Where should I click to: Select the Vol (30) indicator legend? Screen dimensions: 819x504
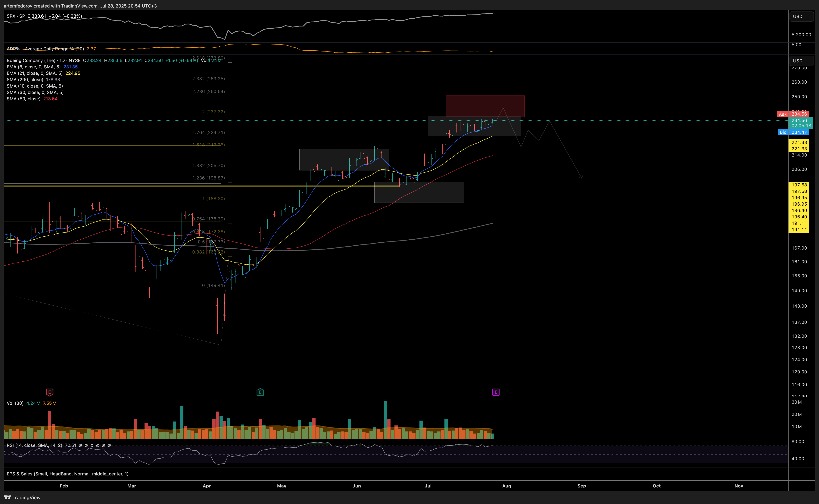point(15,403)
